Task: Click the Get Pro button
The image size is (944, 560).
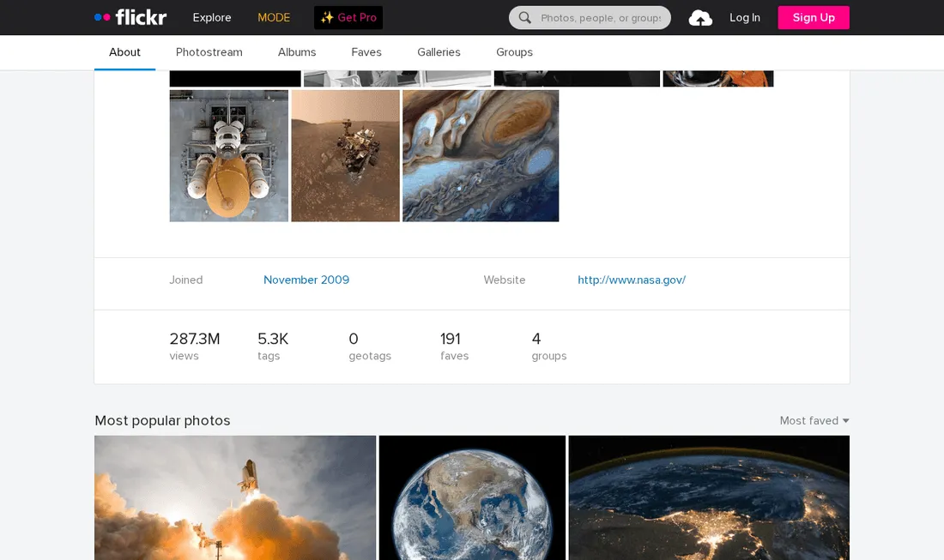Action: pos(348,17)
